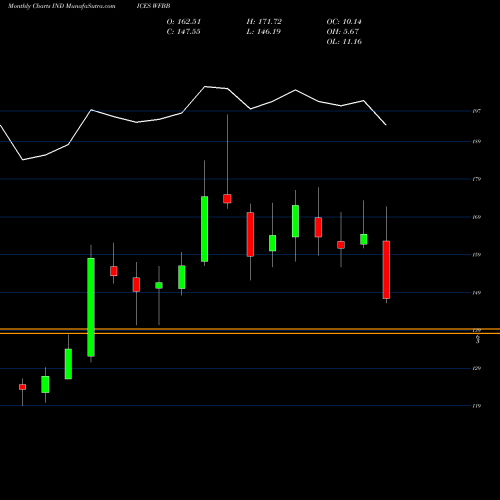Click the red candle with the longest upper wick
This screenshot has width=500, height=500.
[227, 199]
